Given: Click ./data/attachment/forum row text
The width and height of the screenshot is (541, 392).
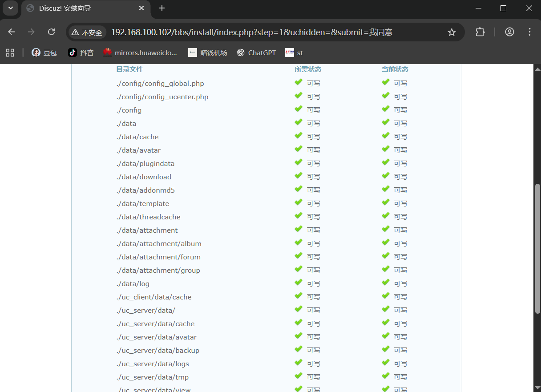Looking at the screenshot, I should (x=158, y=257).
